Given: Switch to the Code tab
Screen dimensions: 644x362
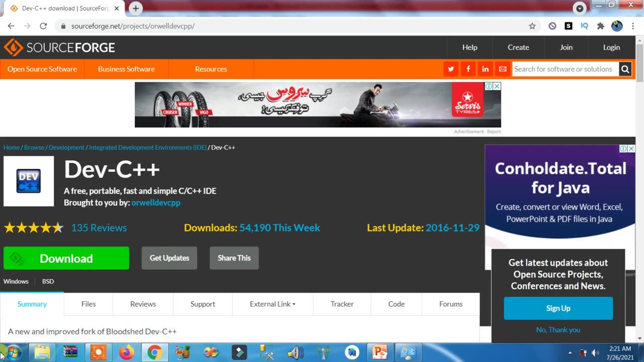Looking at the screenshot, I should (396, 304).
